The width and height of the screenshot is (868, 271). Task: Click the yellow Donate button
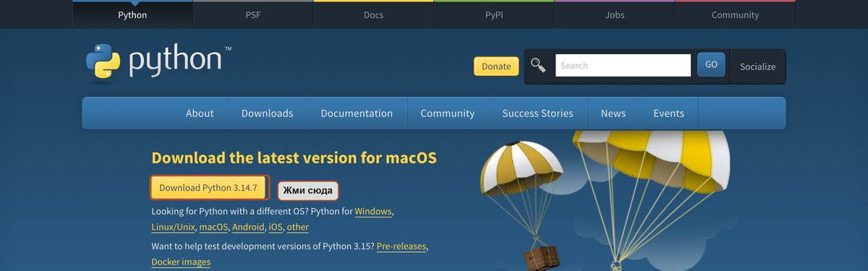496,66
